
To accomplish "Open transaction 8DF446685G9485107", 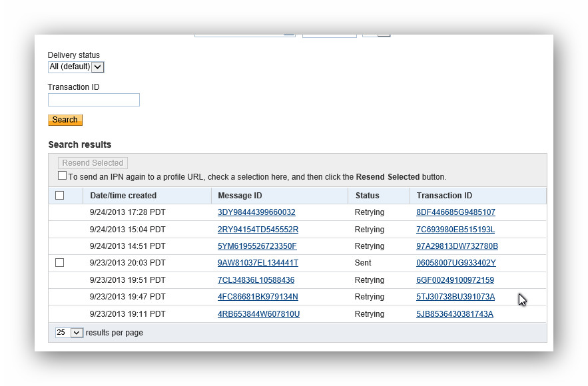I will [455, 212].
